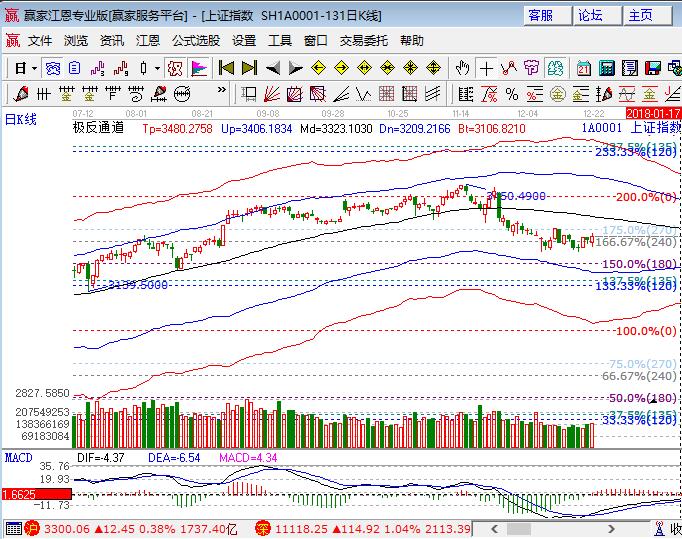682x539 pixels.
Task: Select the hand pan tool
Action: pyautogui.click(x=462, y=68)
